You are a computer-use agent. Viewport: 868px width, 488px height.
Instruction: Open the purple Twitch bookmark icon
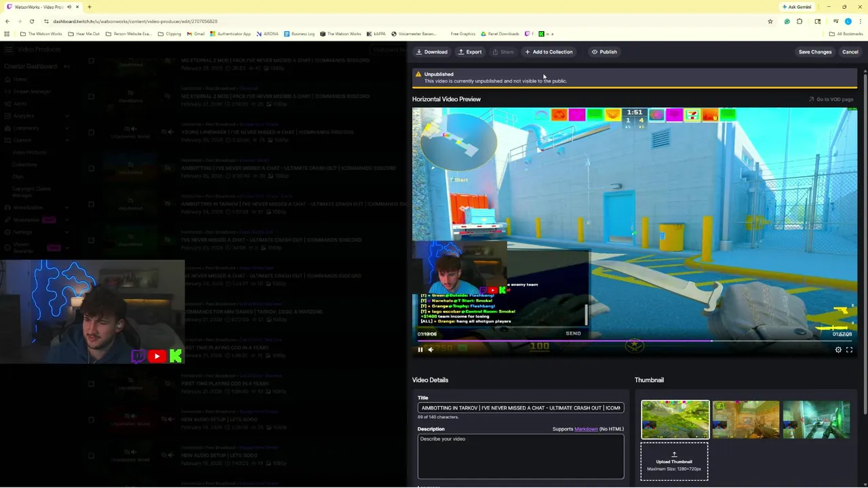(528, 34)
